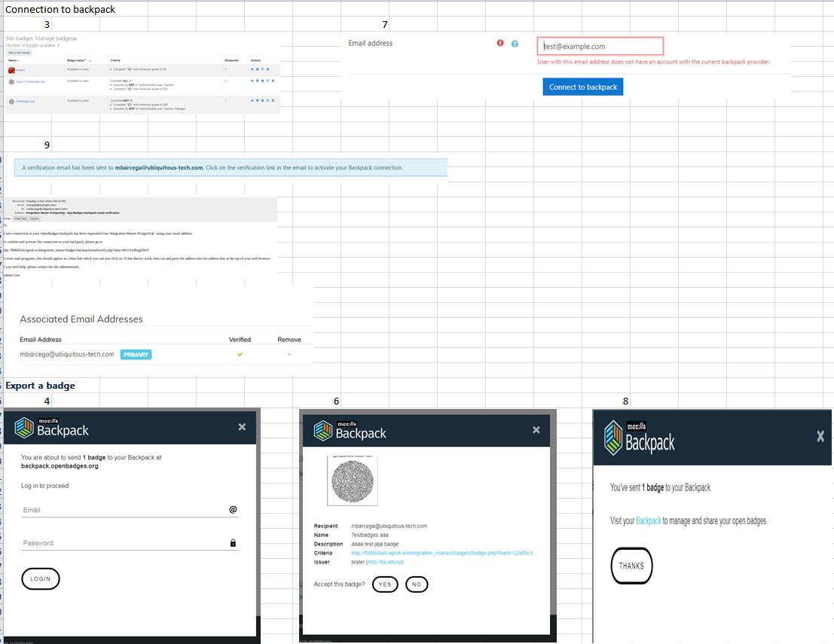834x644 pixels.
Task: Close the Backpack login dialog
Action: click(242, 426)
